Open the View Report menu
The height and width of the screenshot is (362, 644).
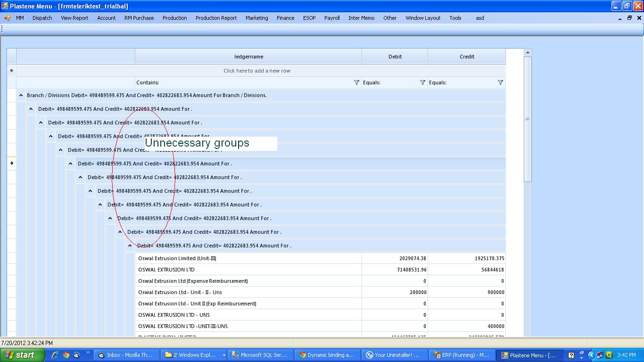click(74, 18)
